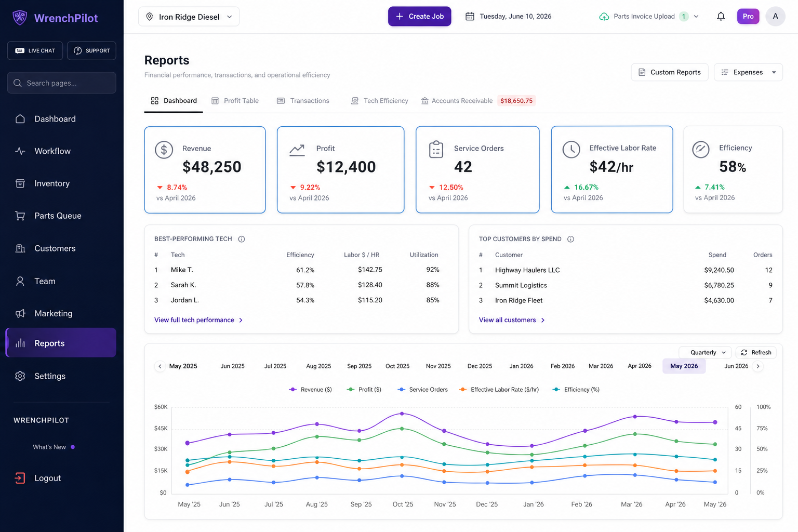Open Support
798x532 pixels.
tap(92, 50)
